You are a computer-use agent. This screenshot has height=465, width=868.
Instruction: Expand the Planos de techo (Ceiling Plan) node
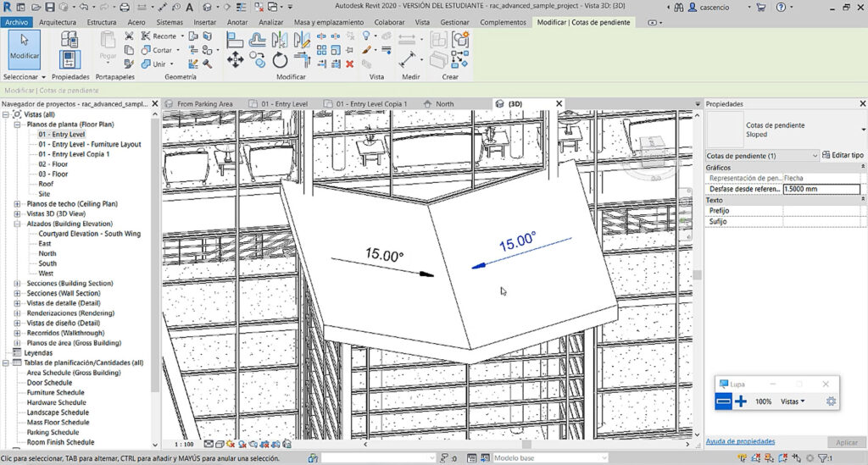[x=18, y=204]
